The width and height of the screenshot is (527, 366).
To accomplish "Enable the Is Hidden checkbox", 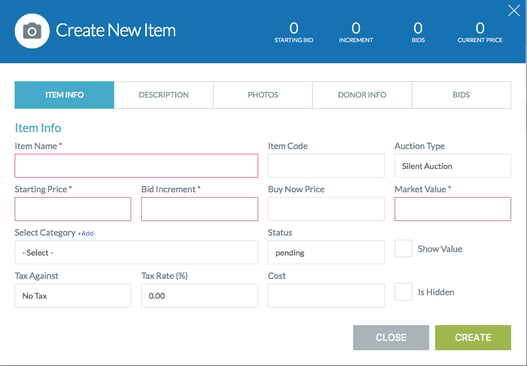I will (403, 292).
